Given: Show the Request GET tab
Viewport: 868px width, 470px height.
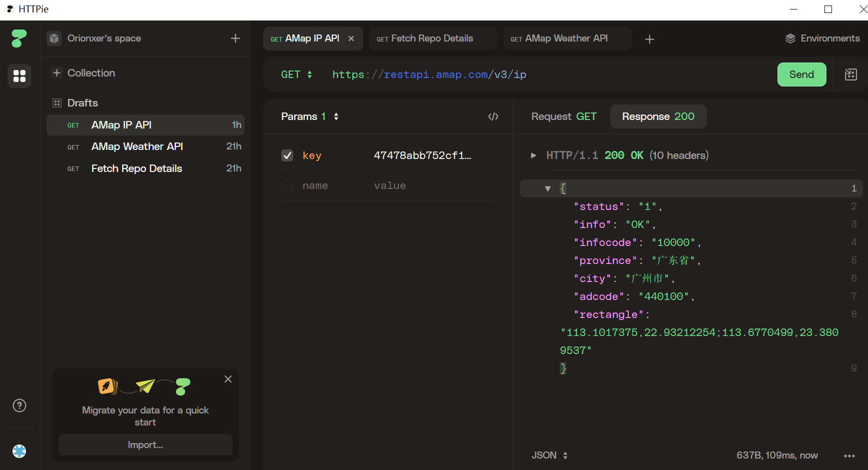Looking at the screenshot, I should coord(564,116).
